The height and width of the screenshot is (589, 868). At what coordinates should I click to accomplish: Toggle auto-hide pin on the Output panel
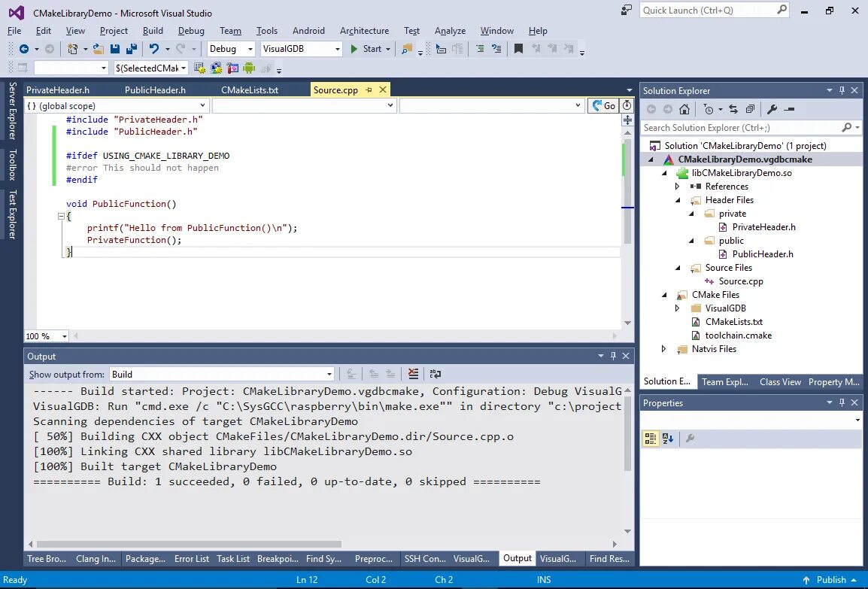613,356
